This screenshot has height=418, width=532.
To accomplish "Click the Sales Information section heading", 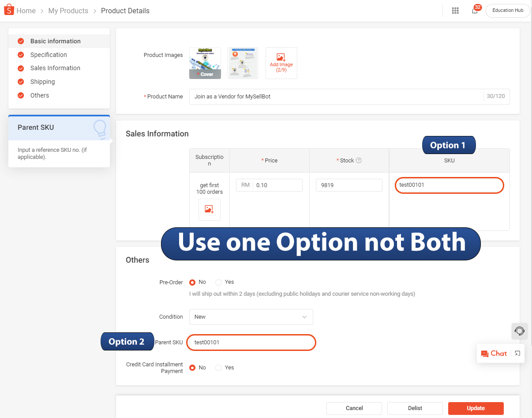I will pyautogui.click(x=157, y=134).
